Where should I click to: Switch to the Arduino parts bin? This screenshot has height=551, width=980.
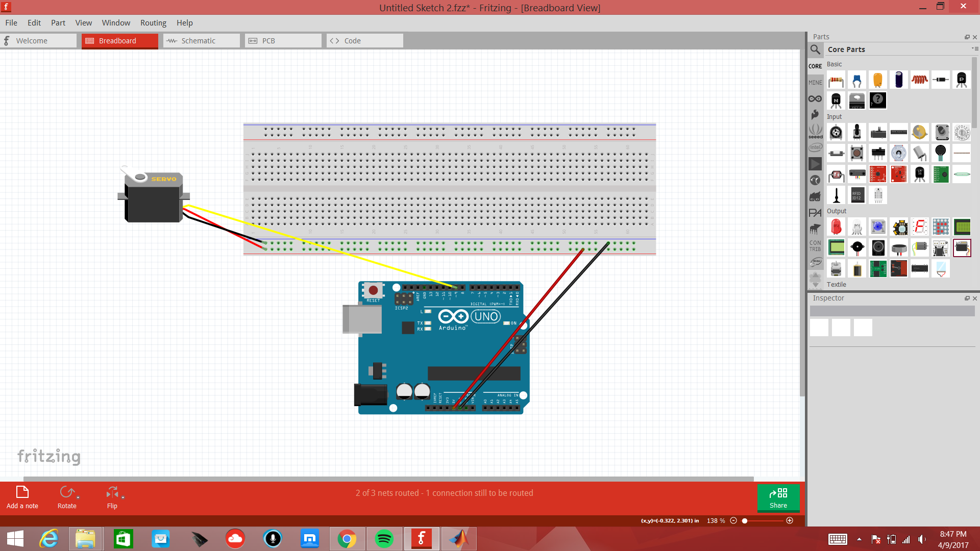[x=815, y=98]
